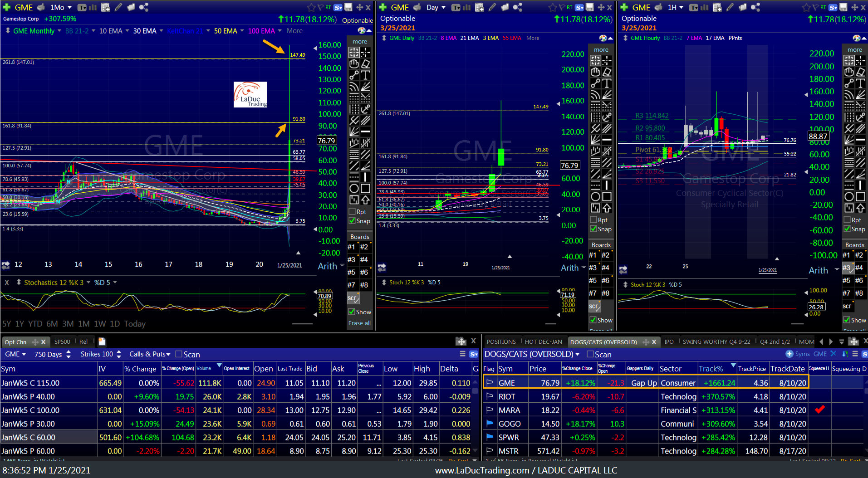
Task: Click the save disk icon on monthly chart
Action: point(348,7)
